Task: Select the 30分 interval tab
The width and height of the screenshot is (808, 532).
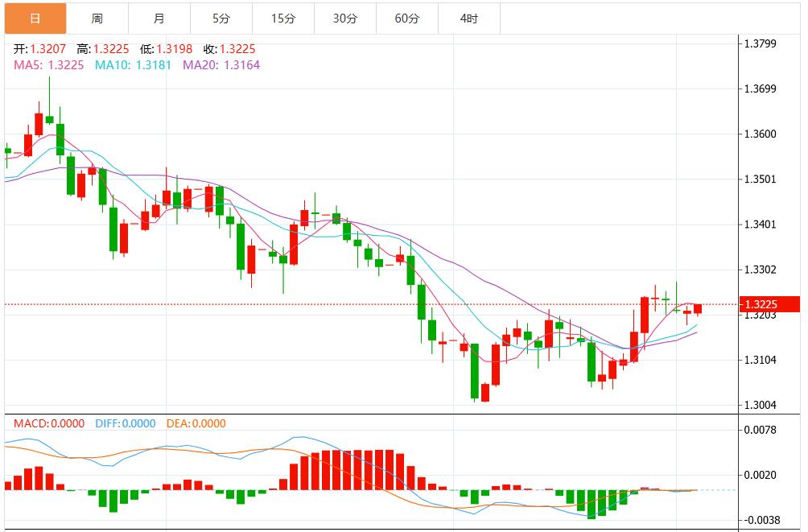Action: click(344, 18)
